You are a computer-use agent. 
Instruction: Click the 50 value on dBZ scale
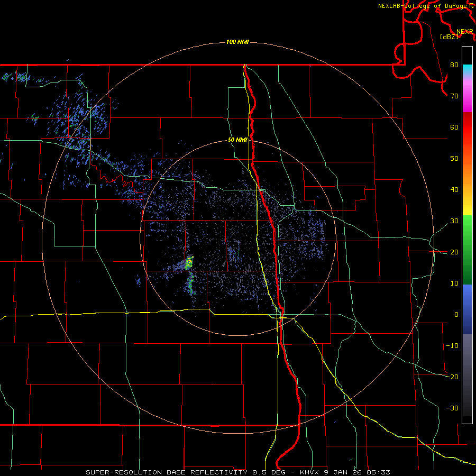click(x=454, y=159)
